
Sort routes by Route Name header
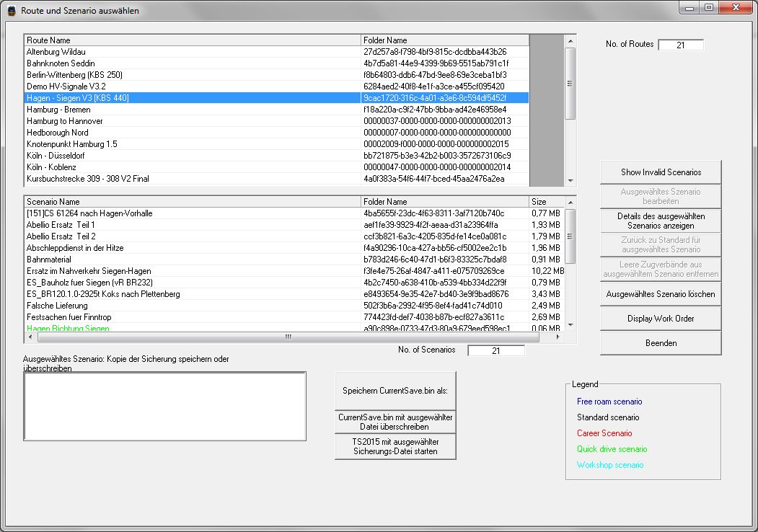193,40
